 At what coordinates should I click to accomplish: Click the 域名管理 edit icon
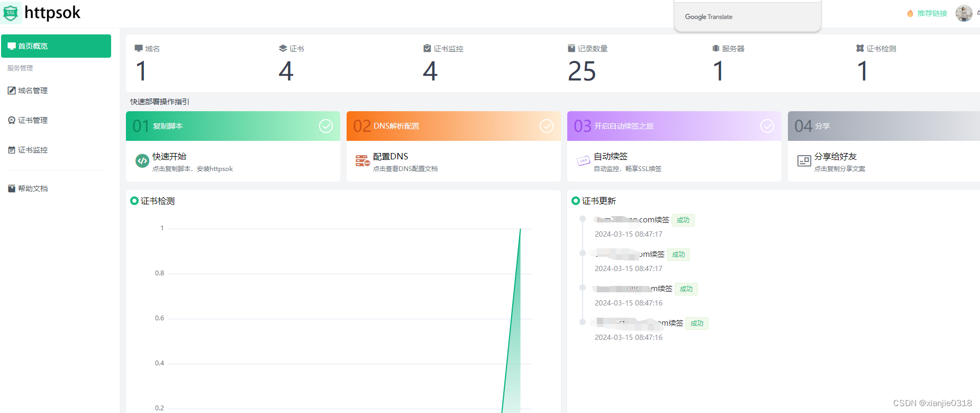click(x=12, y=91)
